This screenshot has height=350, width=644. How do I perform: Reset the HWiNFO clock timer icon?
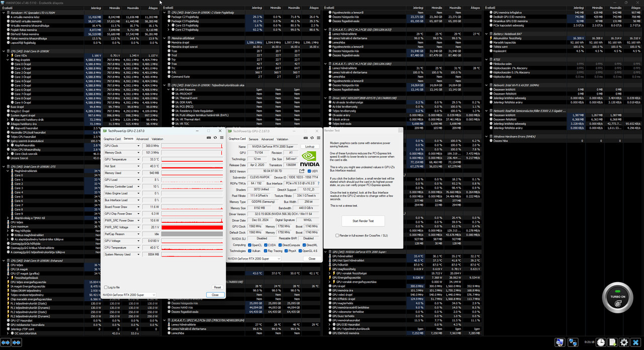tap(601, 342)
